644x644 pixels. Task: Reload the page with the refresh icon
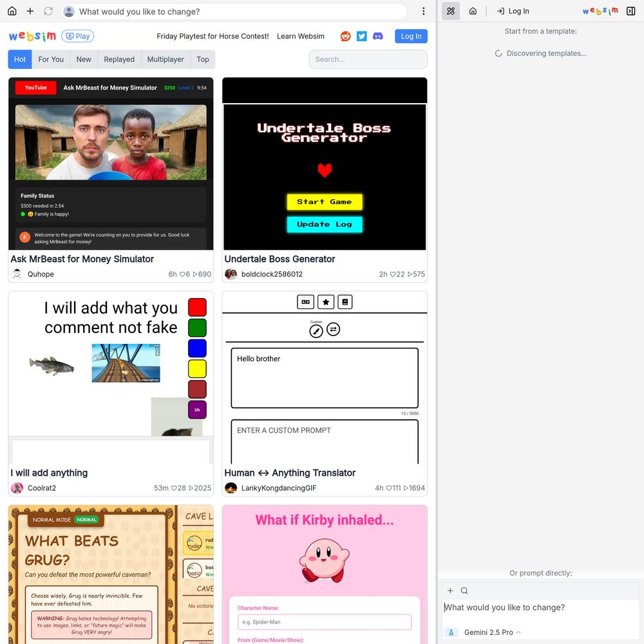pyautogui.click(x=48, y=11)
